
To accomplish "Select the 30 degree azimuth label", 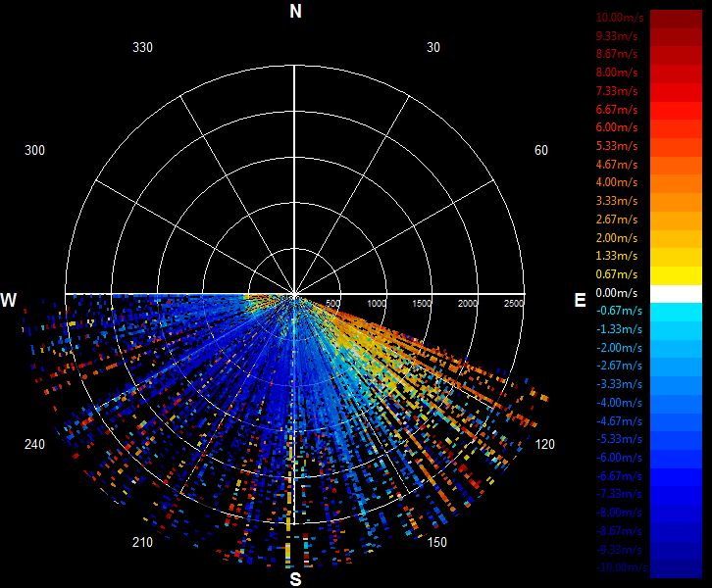I will [433, 47].
